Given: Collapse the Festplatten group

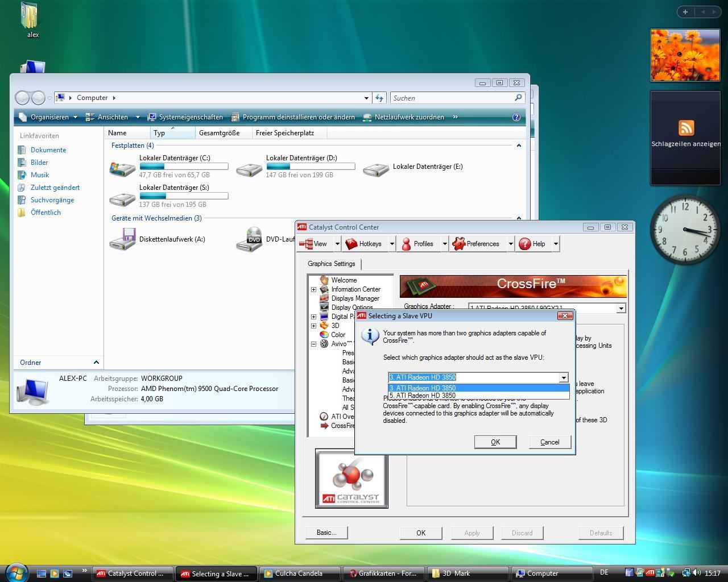Looking at the screenshot, I should click(519, 145).
